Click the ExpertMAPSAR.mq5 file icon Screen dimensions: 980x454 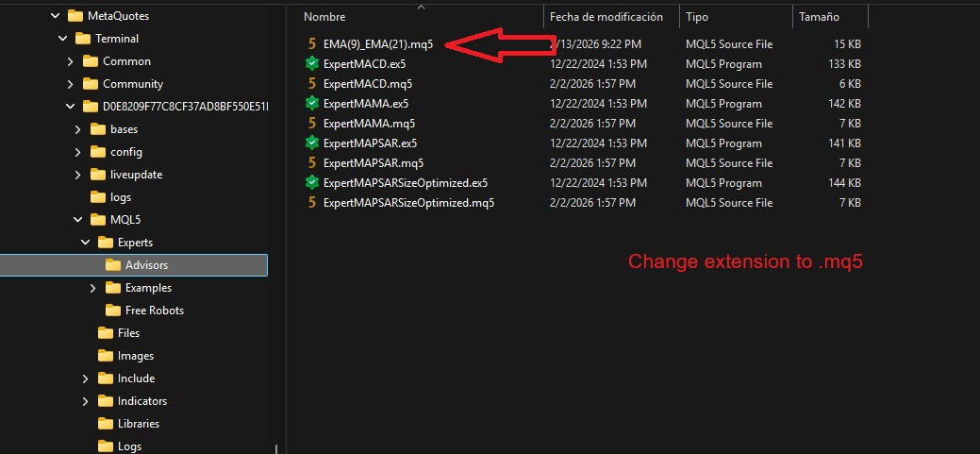point(311,163)
